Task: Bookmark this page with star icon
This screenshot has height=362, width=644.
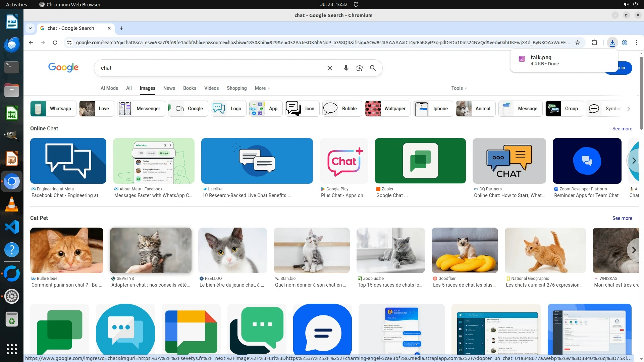Action: pos(577,43)
